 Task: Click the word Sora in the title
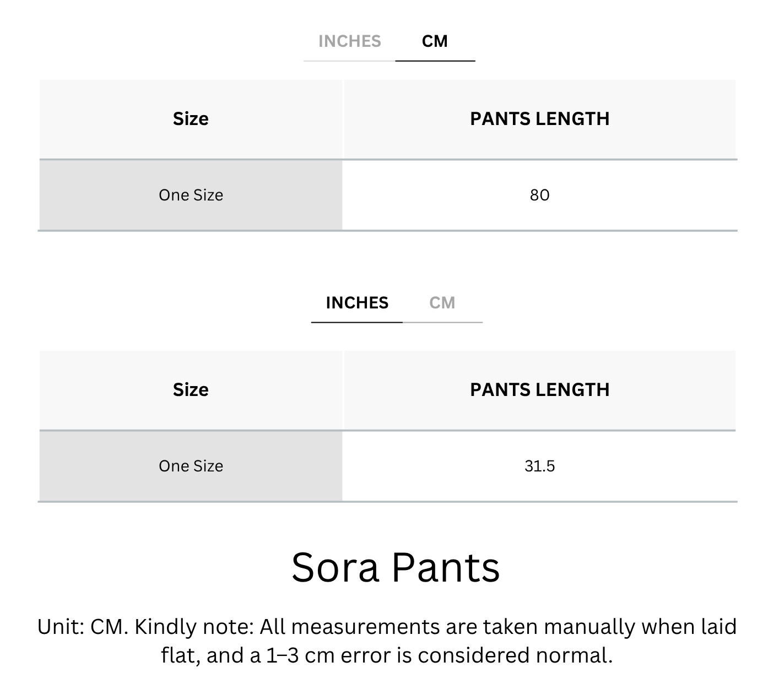335,567
